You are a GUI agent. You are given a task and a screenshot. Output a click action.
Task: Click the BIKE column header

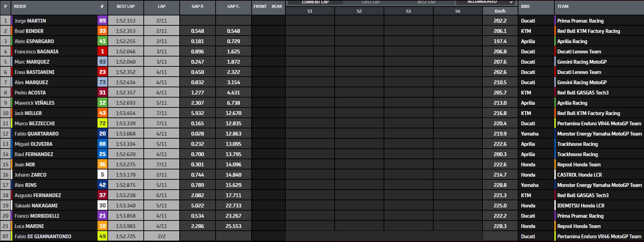(525, 7)
